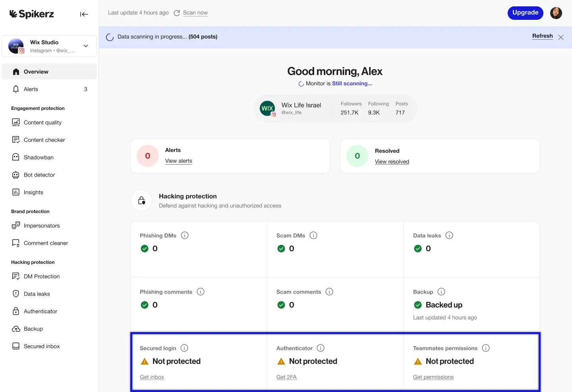Image resolution: width=572 pixels, height=392 pixels.
Task: Click the Following '9.3K' value
Action: point(374,113)
